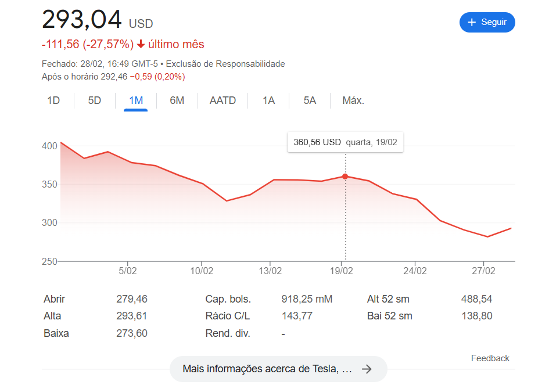Screen dimensions: 549x392
Task: Click the red data point on 19/02
Action: (x=345, y=177)
